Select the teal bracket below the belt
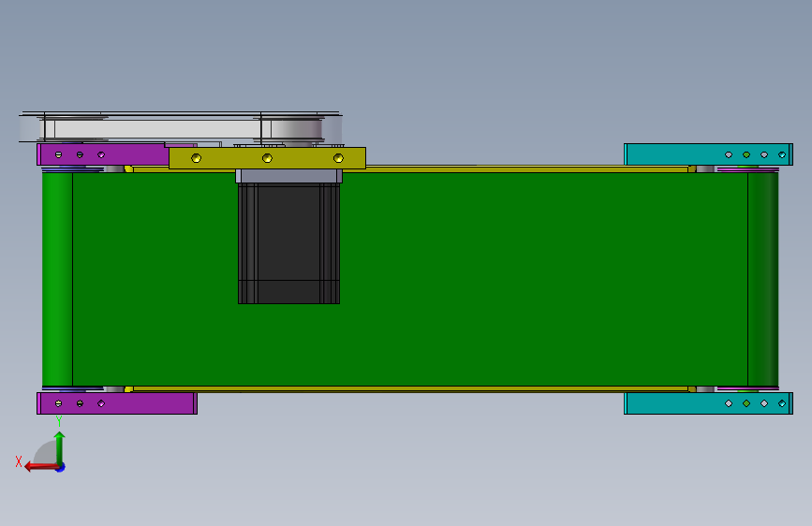Screen dimensions: 812x526 pyautogui.click(x=708, y=403)
